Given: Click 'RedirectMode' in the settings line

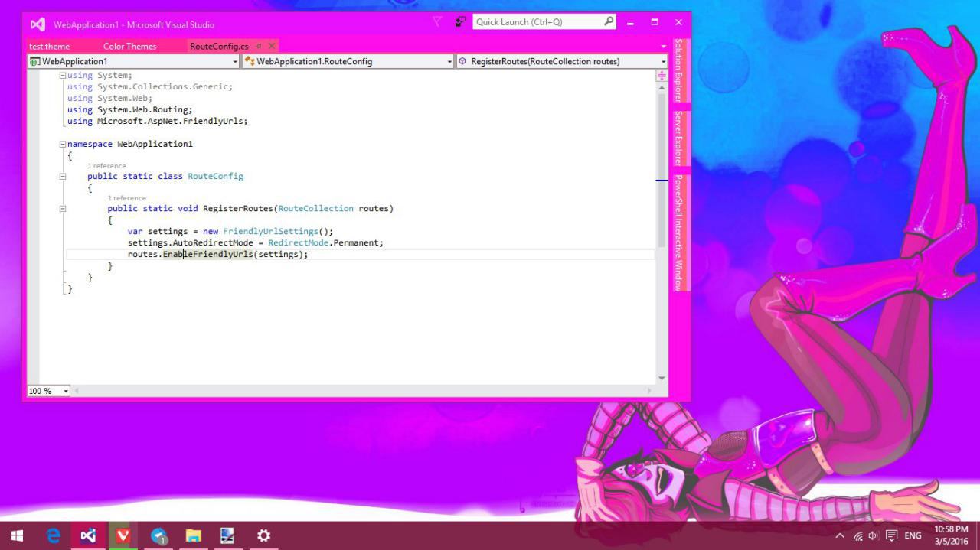Looking at the screenshot, I should 298,242.
